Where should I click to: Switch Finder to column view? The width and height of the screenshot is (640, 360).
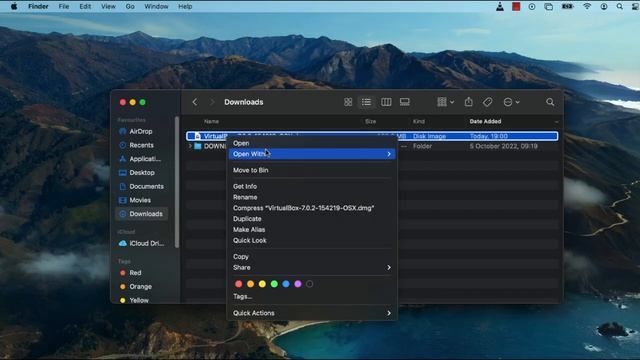pos(386,102)
